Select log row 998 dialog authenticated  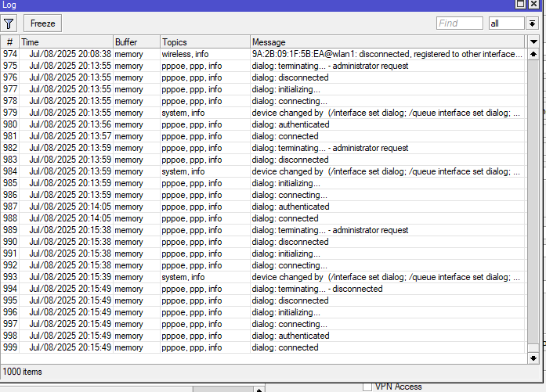(263, 336)
